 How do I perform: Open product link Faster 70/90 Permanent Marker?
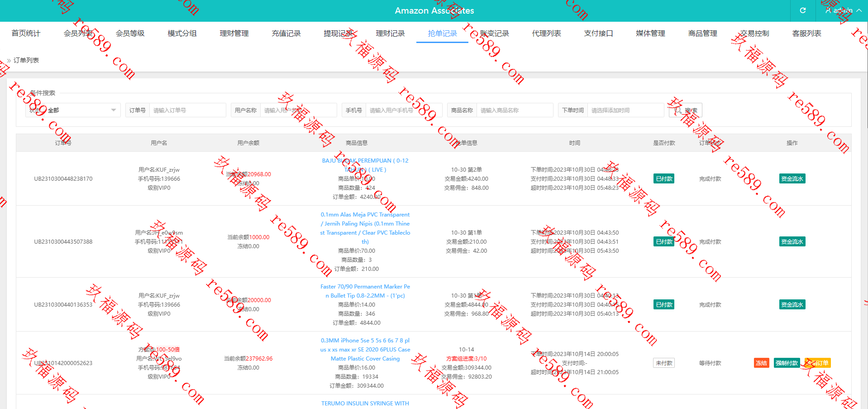(x=365, y=291)
